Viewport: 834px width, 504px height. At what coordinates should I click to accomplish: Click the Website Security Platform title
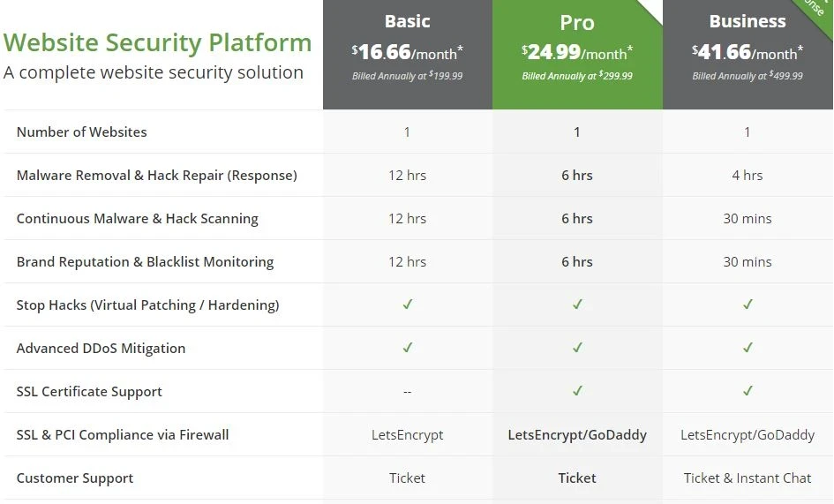pyautogui.click(x=157, y=42)
